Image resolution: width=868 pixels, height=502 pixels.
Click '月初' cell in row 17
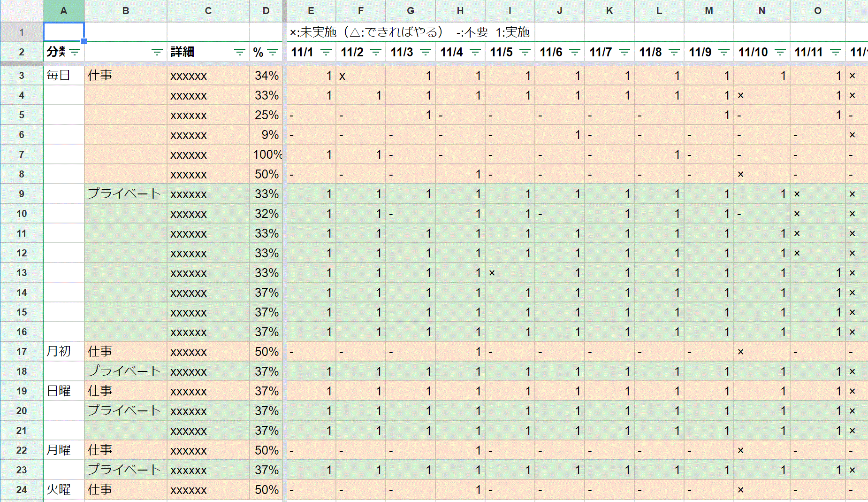(64, 352)
